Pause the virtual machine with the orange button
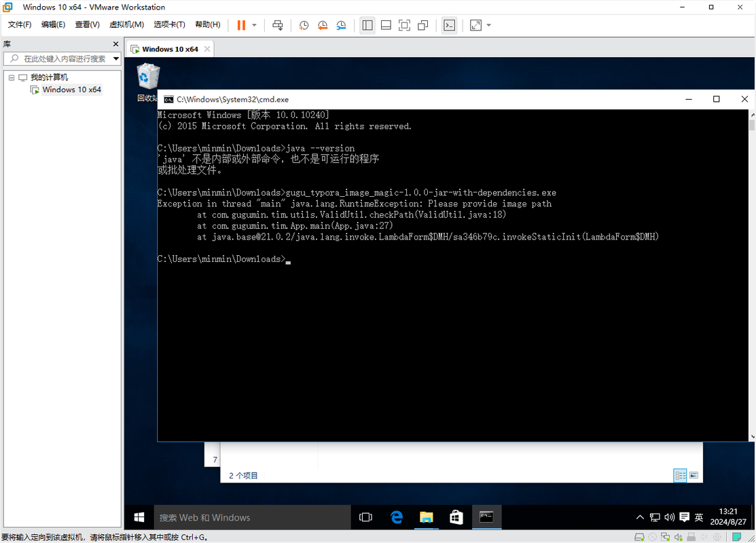Viewport: 756px width, 543px height. [242, 25]
